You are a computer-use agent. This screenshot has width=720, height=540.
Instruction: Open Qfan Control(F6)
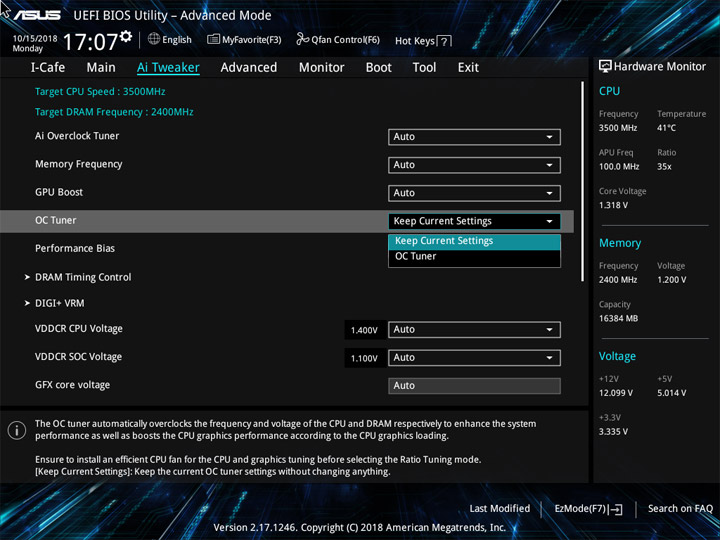[x=338, y=39]
